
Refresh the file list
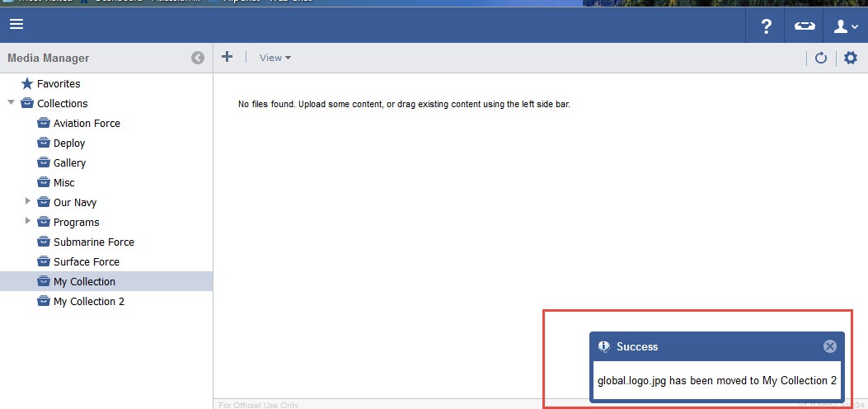pos(820,58)
